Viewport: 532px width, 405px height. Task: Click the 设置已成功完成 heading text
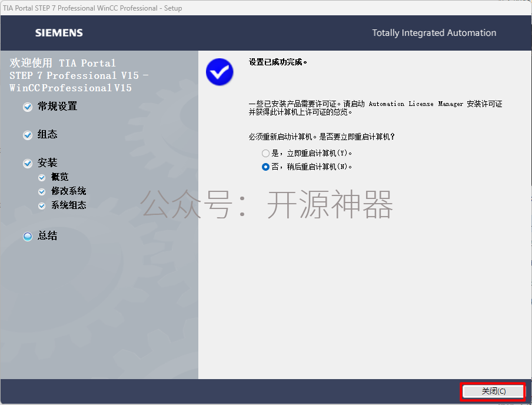pos(278,62)
